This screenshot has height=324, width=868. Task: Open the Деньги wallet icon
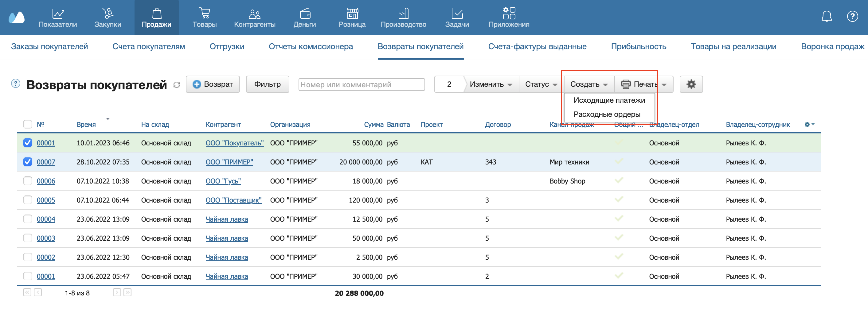305,14
